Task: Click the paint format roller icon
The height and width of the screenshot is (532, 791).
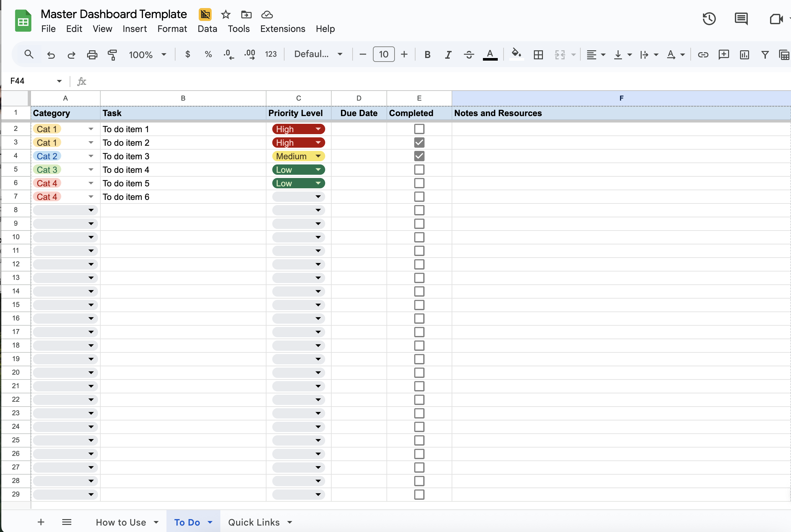Action: (x=112, y=54)
